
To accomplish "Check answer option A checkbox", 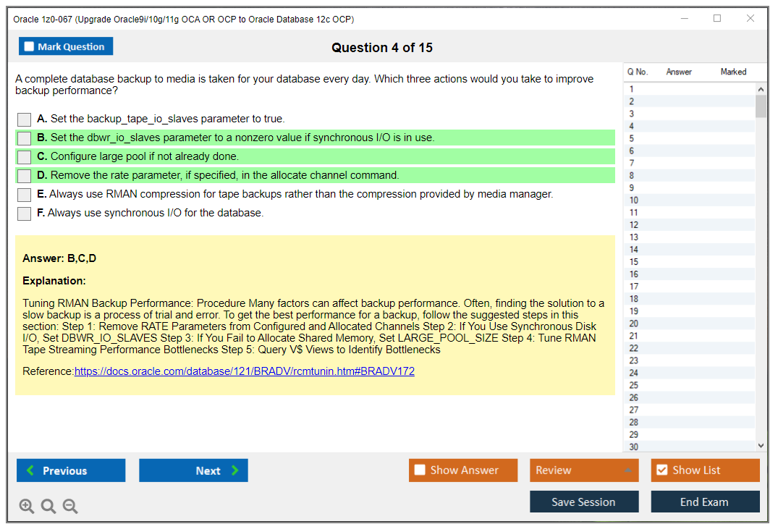I will 24,119.
